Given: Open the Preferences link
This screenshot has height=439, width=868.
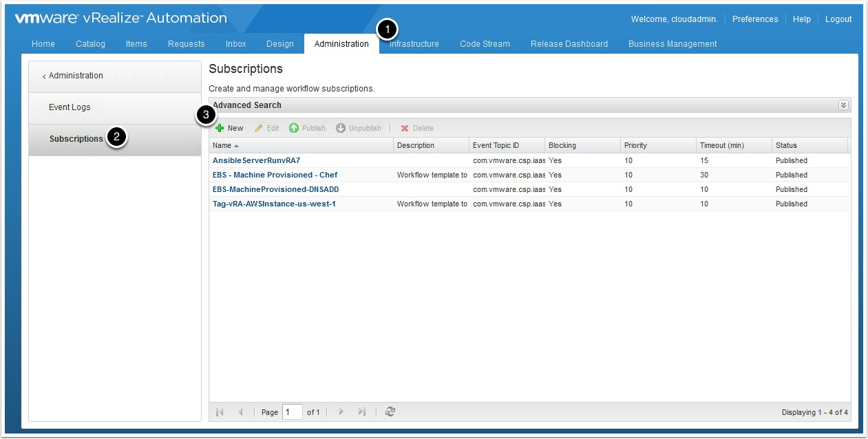Looking at the screenshot, I should pos(755,19).
